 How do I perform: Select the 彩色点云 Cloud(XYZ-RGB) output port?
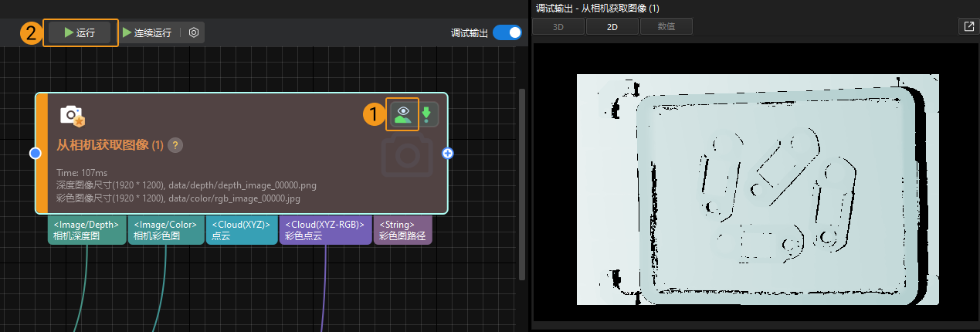pyautogui.click(x=325, y=230)
